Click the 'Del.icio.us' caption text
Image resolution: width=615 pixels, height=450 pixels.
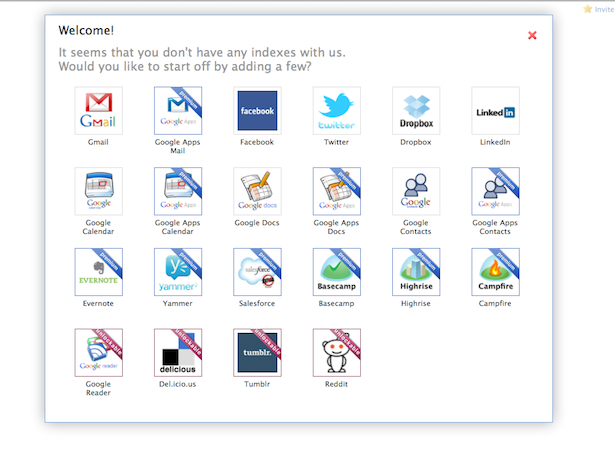178,384
